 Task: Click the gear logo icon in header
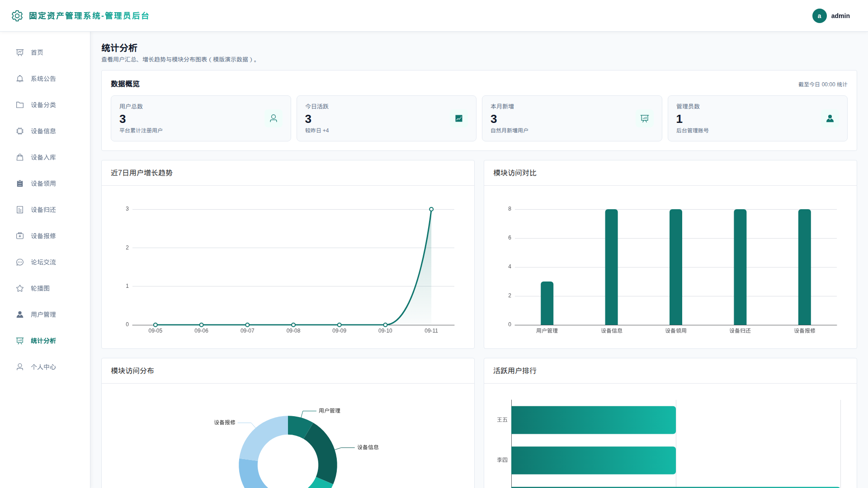click(x=17, y=16)
